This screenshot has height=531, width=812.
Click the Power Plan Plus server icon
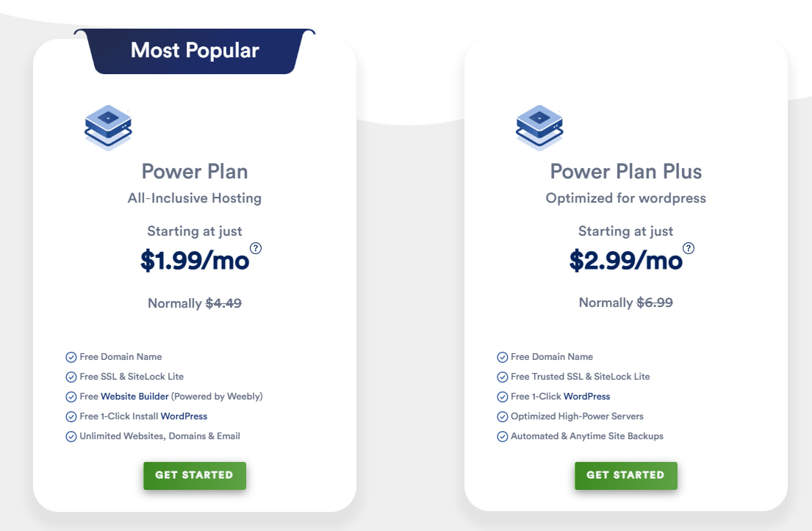pyautogui.click(x=539, y=127)
